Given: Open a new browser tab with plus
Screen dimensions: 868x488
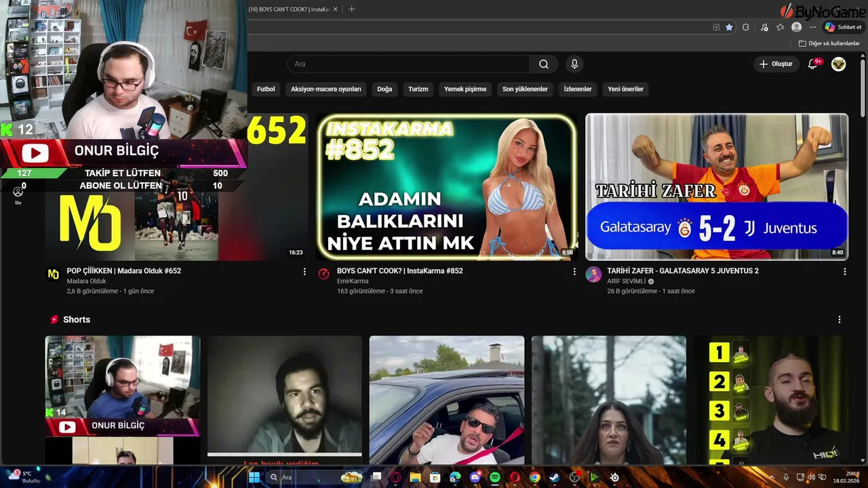Looking at the screenshot, I should 351,9.
